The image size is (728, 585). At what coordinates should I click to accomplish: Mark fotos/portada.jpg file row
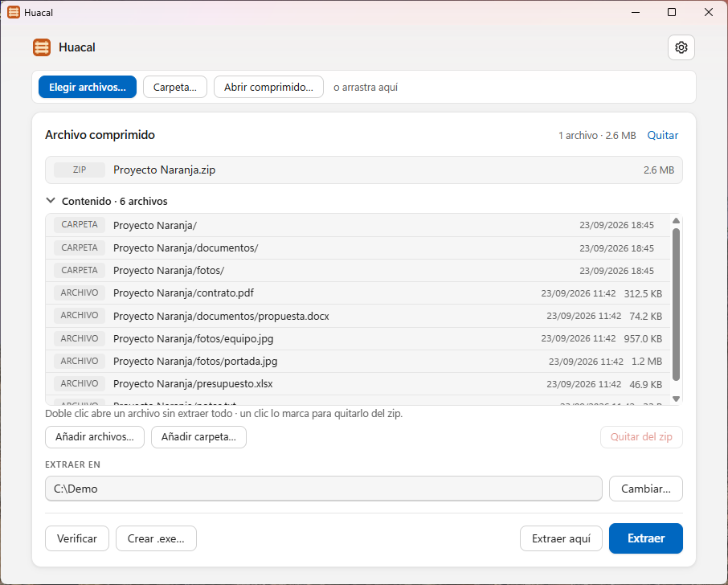pos(358,362)
